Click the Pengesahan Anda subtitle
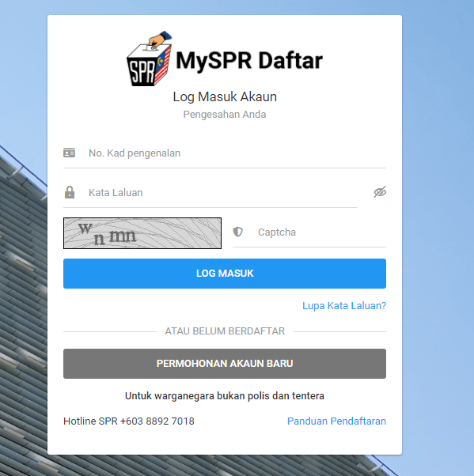Viewport: 474px width, 476px height. pos(225,115)
